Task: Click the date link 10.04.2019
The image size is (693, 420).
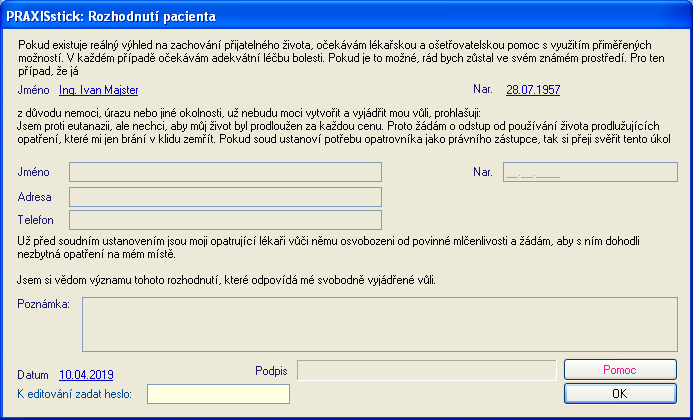Action: [86, 374]
